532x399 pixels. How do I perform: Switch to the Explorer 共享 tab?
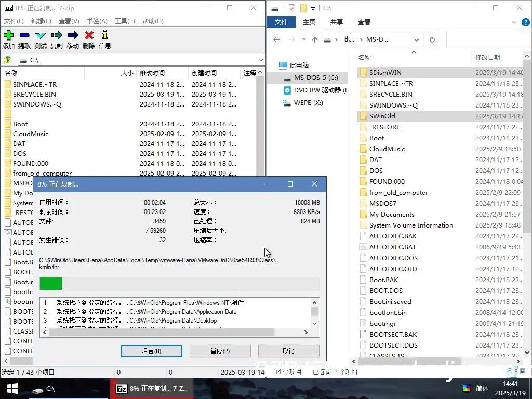click(336, 22)
